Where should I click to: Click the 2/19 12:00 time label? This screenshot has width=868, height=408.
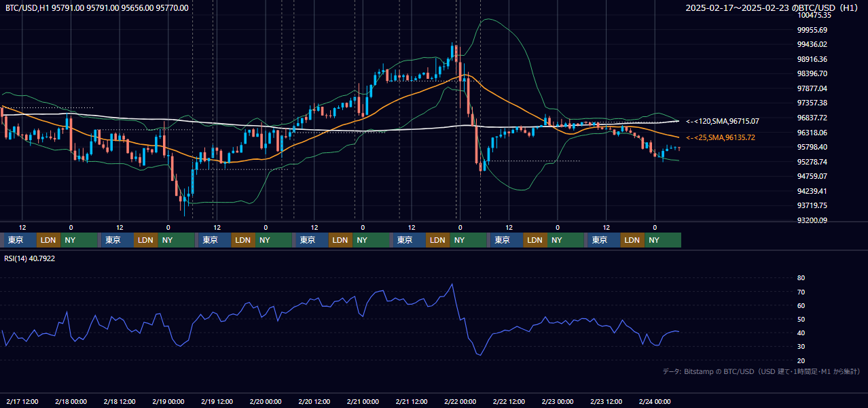click(x=217, y=401)
